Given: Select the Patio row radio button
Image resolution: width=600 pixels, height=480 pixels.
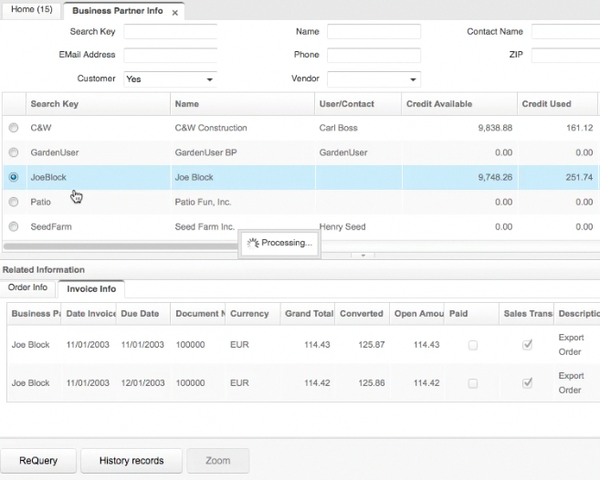Looking at the screenshot, I should (x=13, y=202).
